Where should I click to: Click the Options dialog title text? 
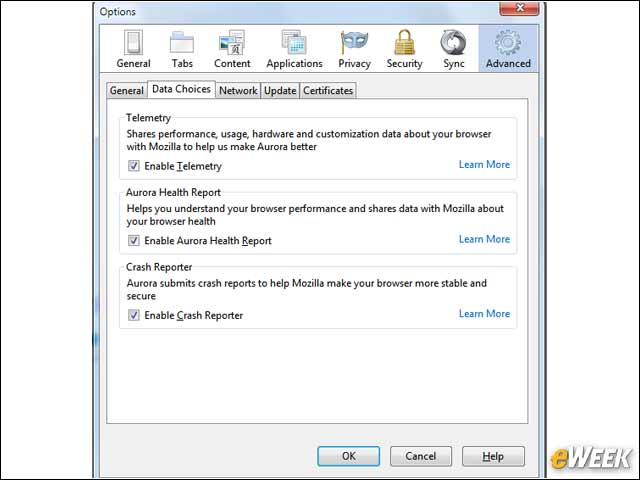pos(118,12)
